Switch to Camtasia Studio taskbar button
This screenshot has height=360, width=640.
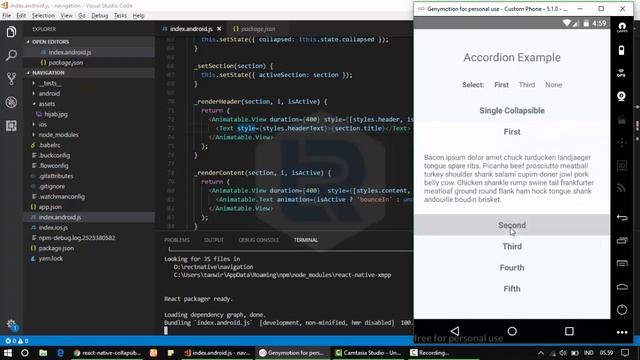pos(368,353)
